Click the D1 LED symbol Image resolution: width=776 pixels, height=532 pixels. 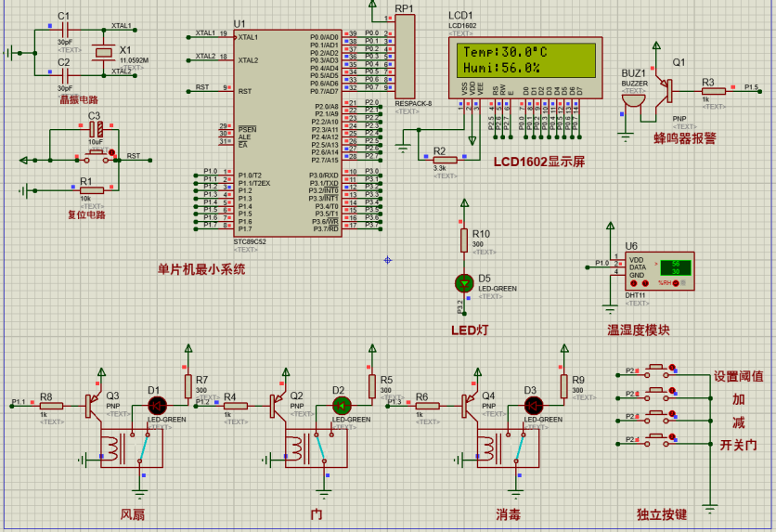click(158, 406)
